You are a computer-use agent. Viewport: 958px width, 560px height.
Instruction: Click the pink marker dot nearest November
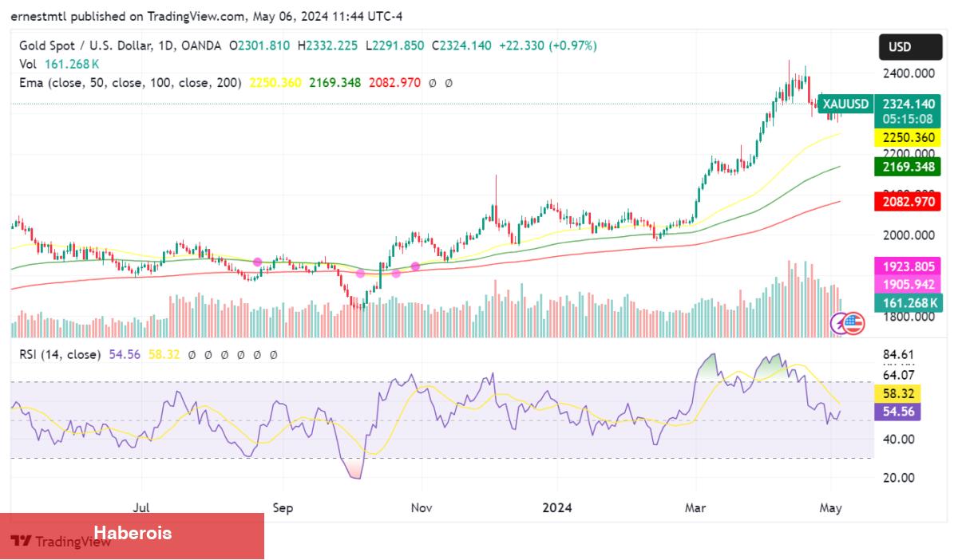[x=415, y=266]
